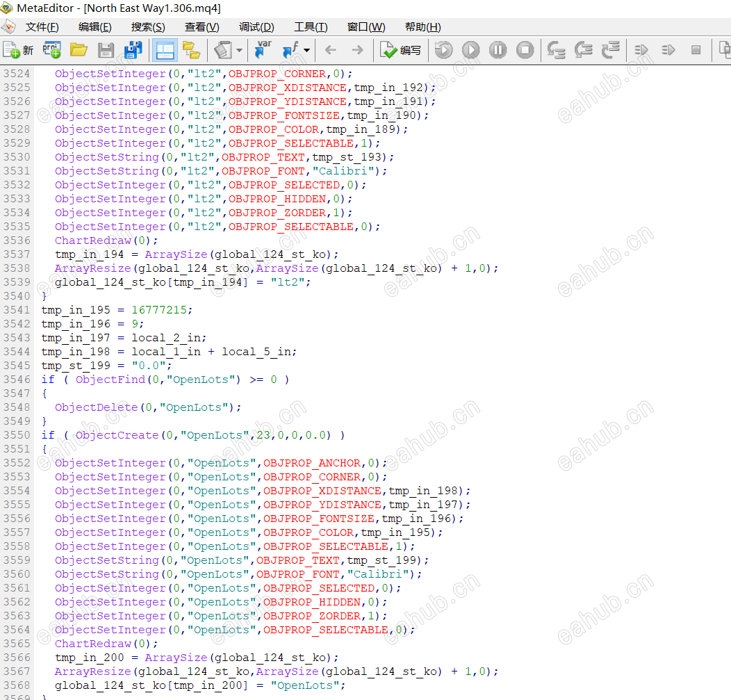
Task: Click ChartRedraw(0) on line 3536
Action: [x=104, y=241]
